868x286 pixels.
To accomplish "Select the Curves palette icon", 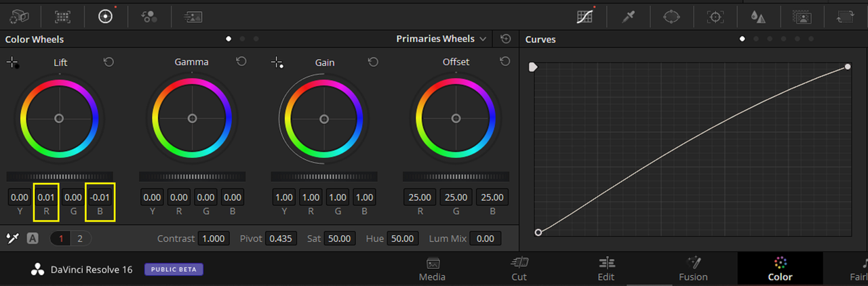I will [585, 16].
